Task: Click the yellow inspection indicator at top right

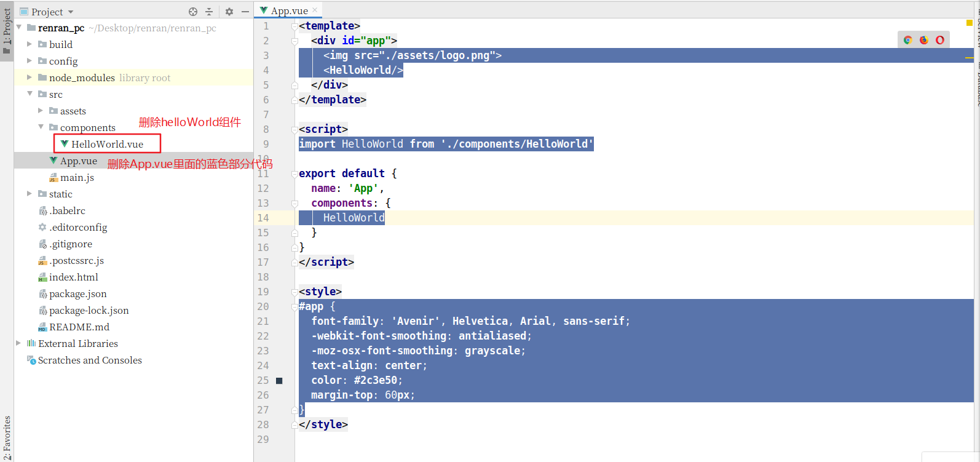Action: [970, 23]
